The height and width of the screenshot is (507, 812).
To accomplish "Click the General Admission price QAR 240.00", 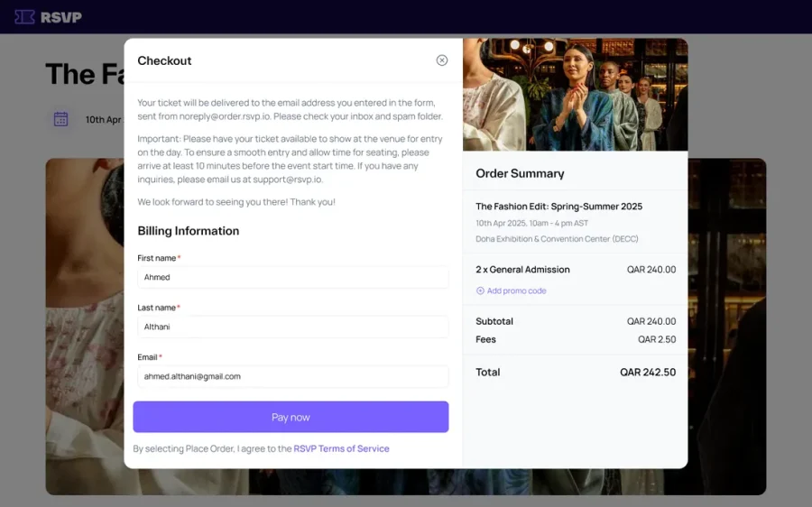I will coord(651,270).
